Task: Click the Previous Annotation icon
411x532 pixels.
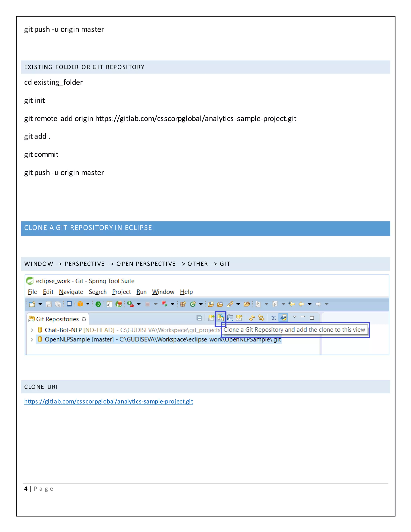Action: coord(275,304)
